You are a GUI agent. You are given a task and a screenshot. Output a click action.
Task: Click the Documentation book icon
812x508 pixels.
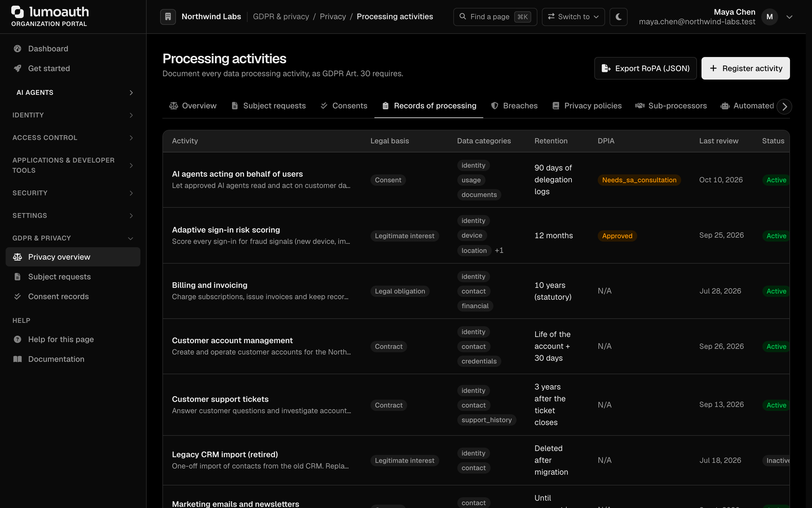pos(17,359)
